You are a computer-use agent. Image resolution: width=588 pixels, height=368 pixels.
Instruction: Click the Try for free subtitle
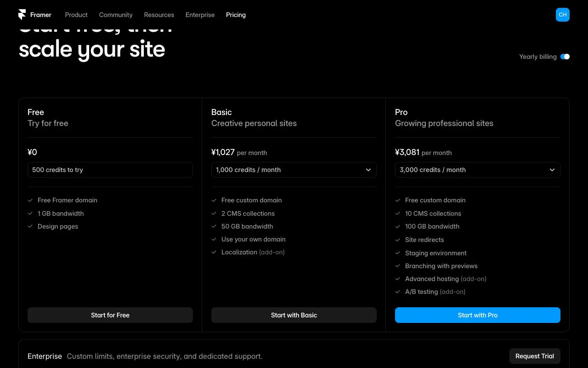pyautogui.click(x=48, y=123)
